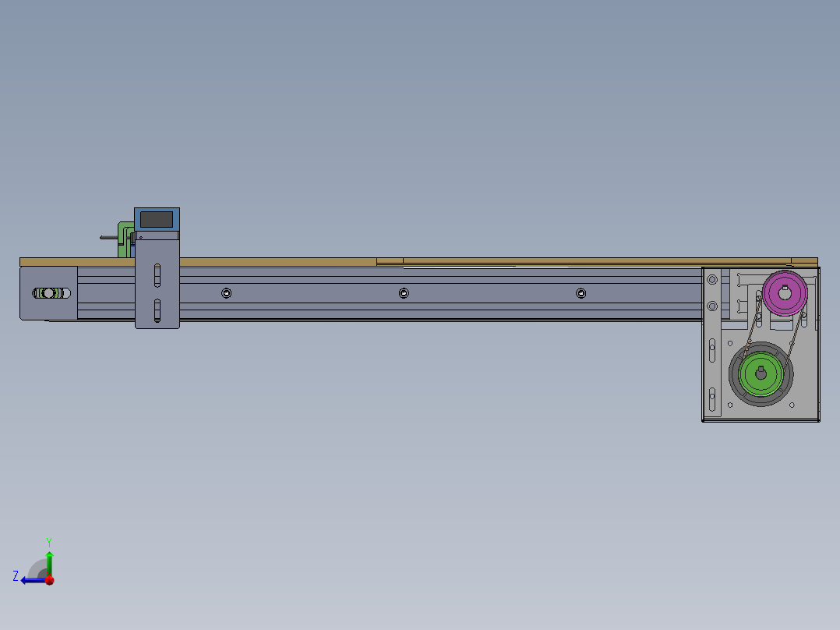The height and width of the screenshot is (630, 840).
Task: Select the blue sensor housing above the rail
Action: 157,219
